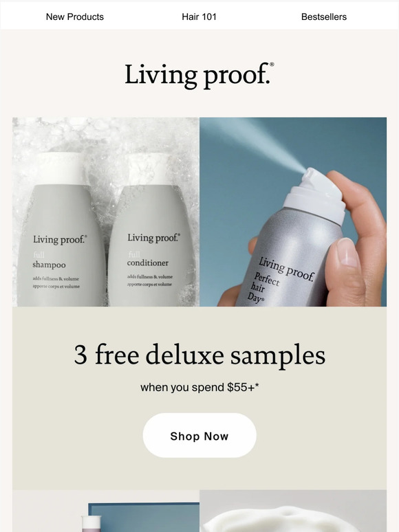Viewport: 399px width, 532px height.
Task: Click the registered trademark symbol on logo
Action: click(x=272, y=65)
